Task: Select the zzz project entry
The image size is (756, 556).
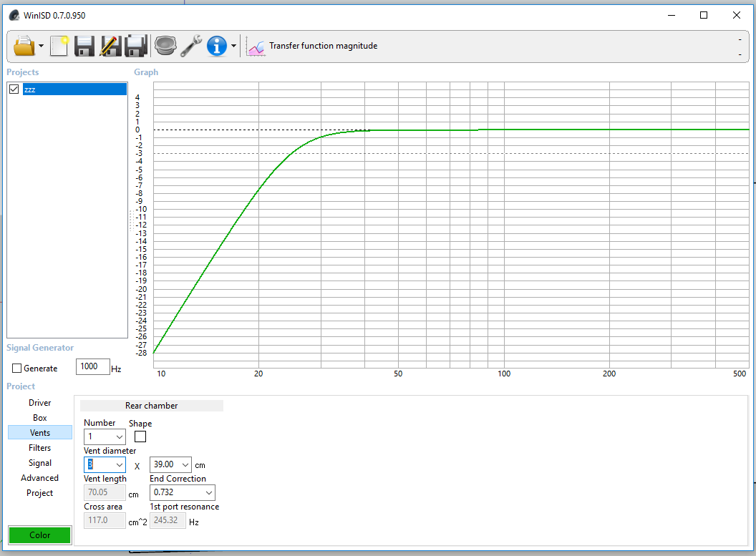Action: tap(74, 89)
